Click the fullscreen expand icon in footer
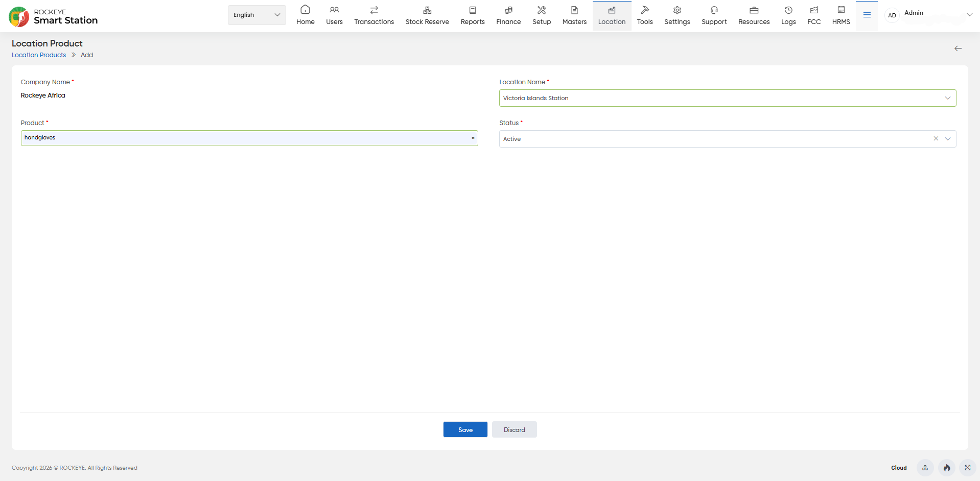Screen dimensions: 980x481 967,468
